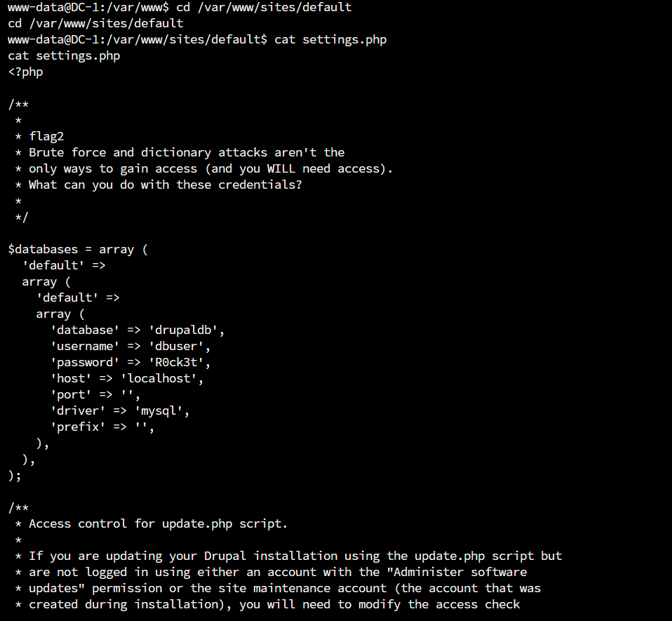Click the closing ');' of the databases array

[15, 475]
